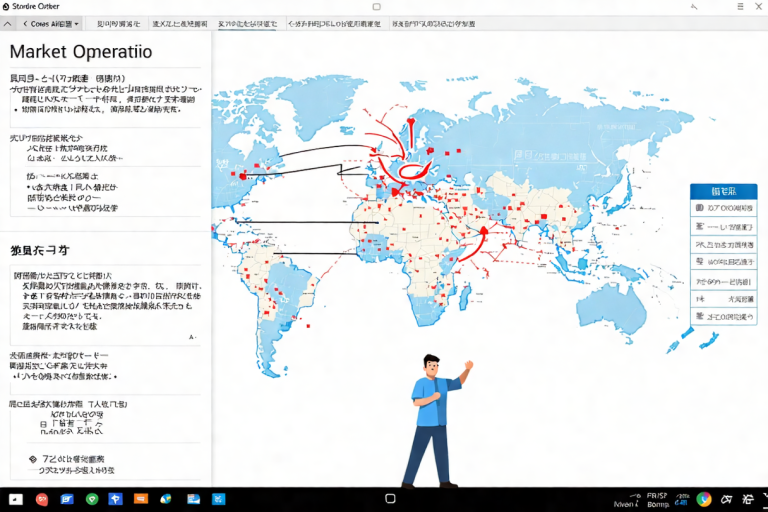Image resolution: width=768 pixels, height=512 pixels.
Task: Open the first tab after the Coras dropdown
Action: tap(118, 24)
